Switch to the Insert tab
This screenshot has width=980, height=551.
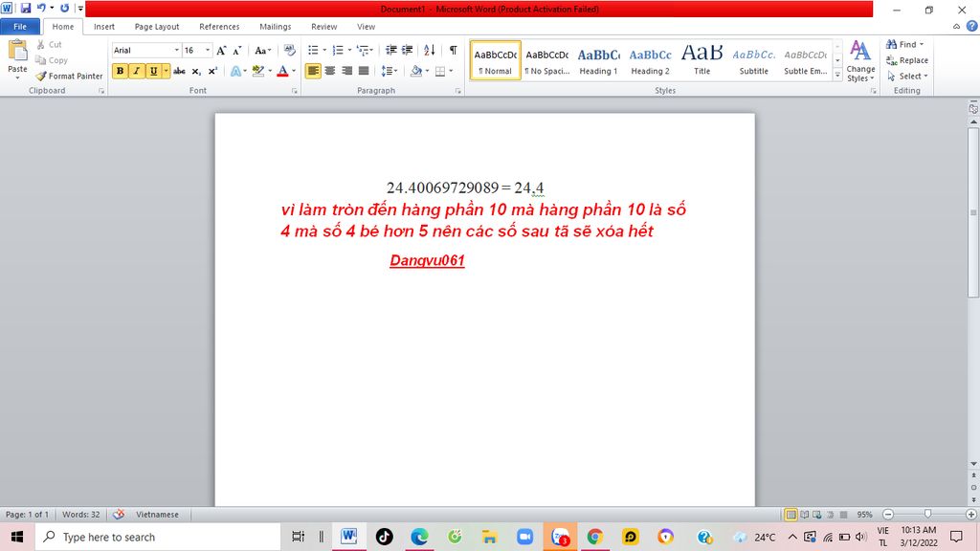pos(104,26)
